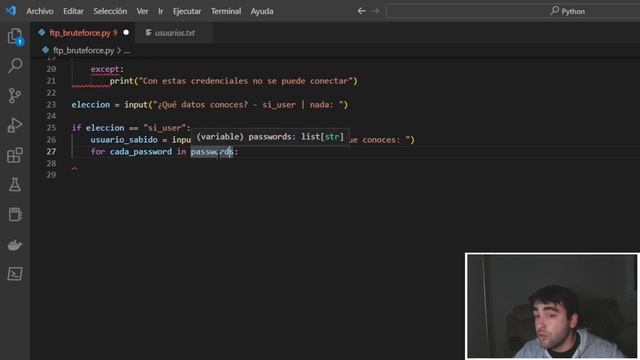
Task: Open Source Control view
Action: click(15, 96)
